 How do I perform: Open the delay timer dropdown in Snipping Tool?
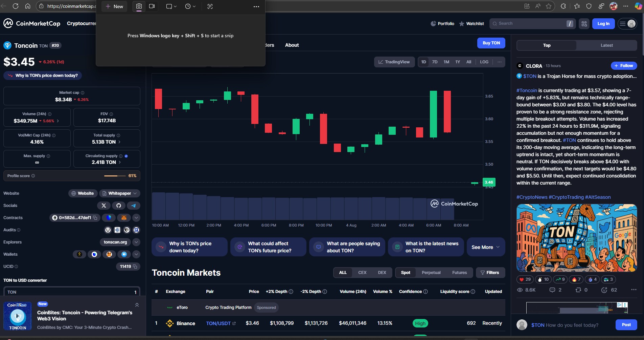point(190,6)
